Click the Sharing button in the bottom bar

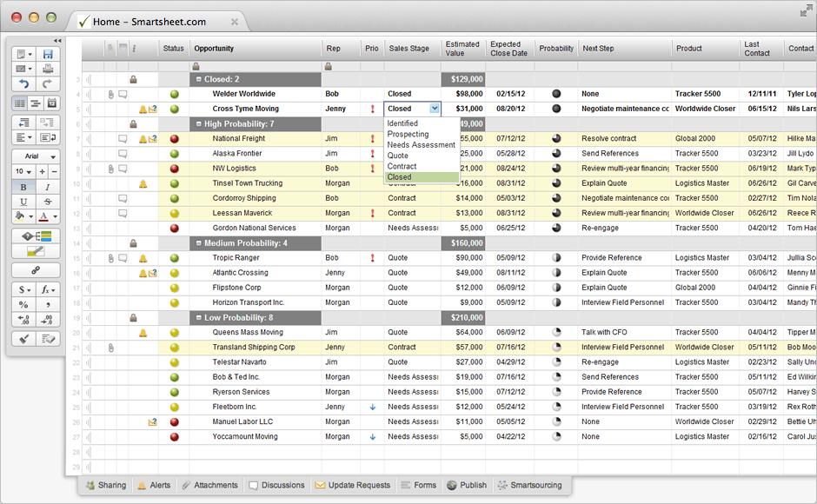(105, 486)
